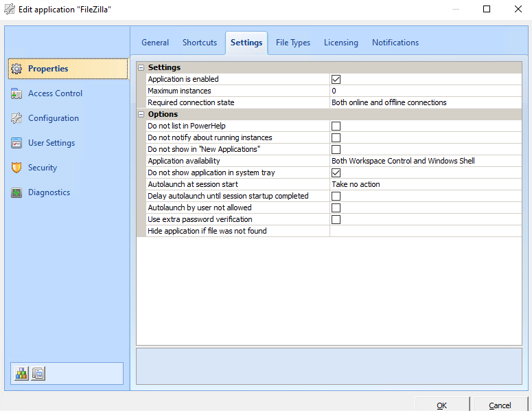This screenshot has width=532, height=413.
Task: Uncheck Application is enabled checkbox
Action: pos(336,79)
